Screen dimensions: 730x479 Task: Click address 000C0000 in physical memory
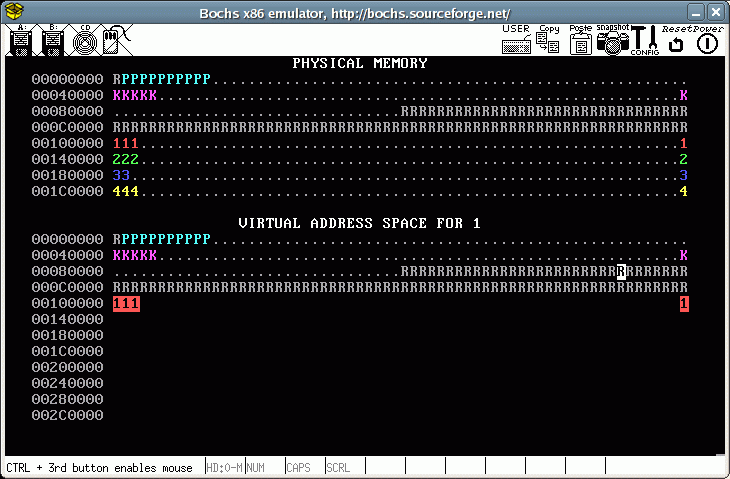coord(68,127)
